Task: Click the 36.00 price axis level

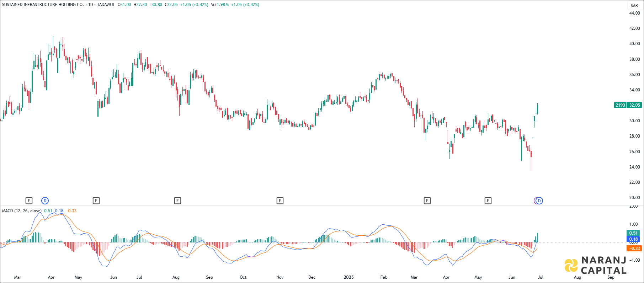Action: [x=634, y=75]
